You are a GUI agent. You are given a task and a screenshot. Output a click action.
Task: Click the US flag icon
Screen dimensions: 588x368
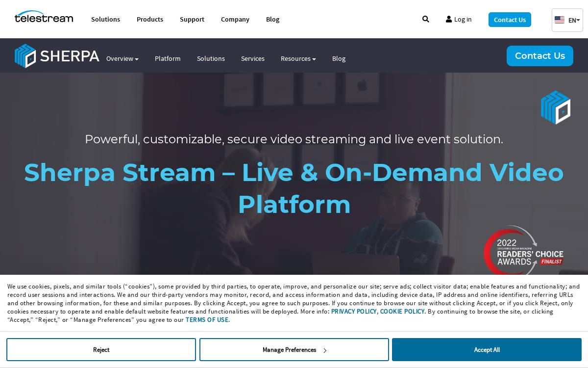click(x=560, y=20)
